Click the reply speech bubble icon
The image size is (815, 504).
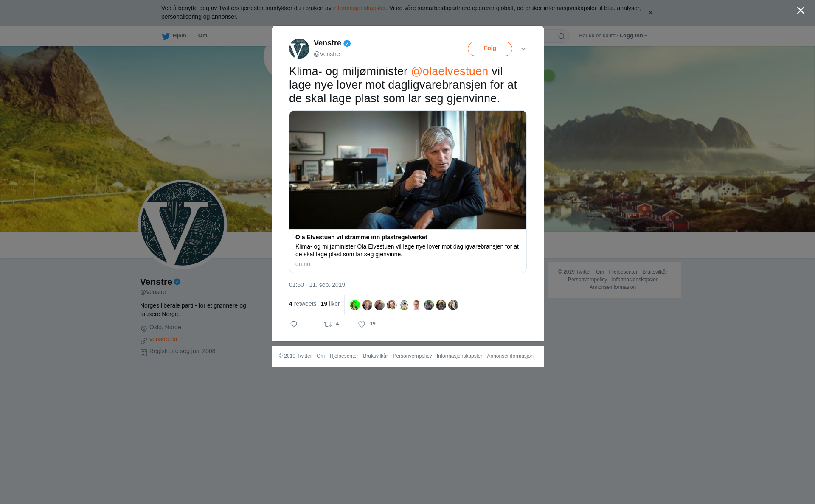click(x=294, y=324)
